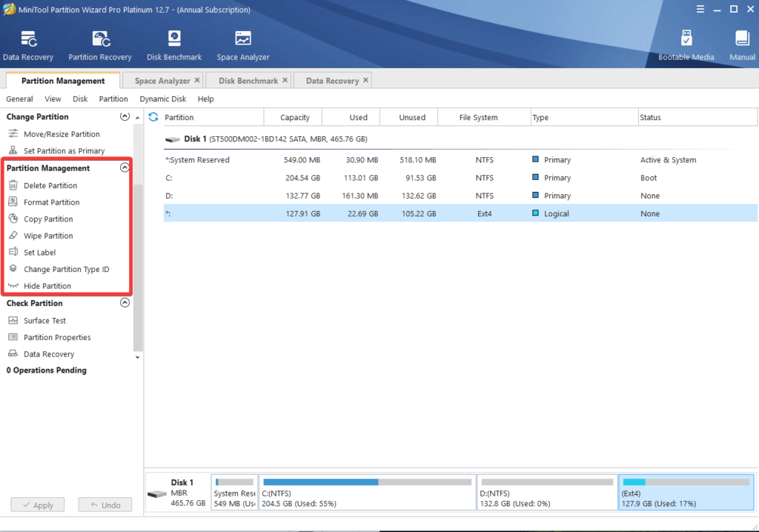Open the Partition menu
Image resolution: width=759 pixels, height=532 pixels.
[x=113, y=99]
